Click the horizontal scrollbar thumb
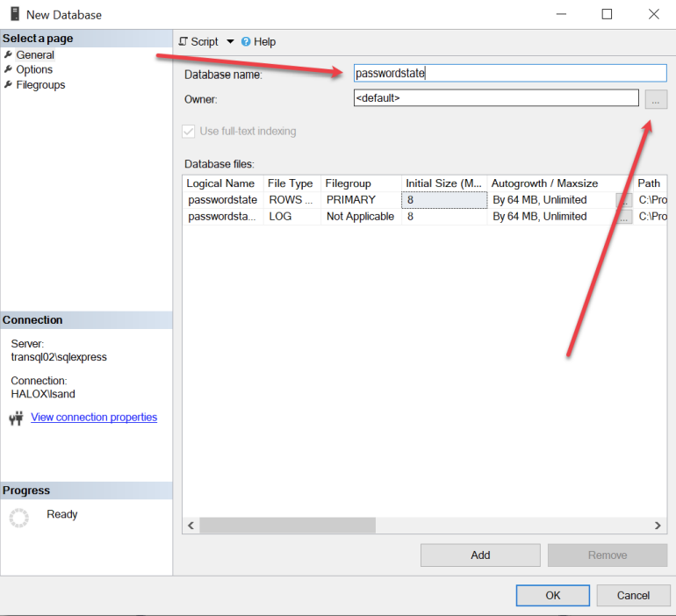This screenshot has height=616, width=676. coord(288,526)
